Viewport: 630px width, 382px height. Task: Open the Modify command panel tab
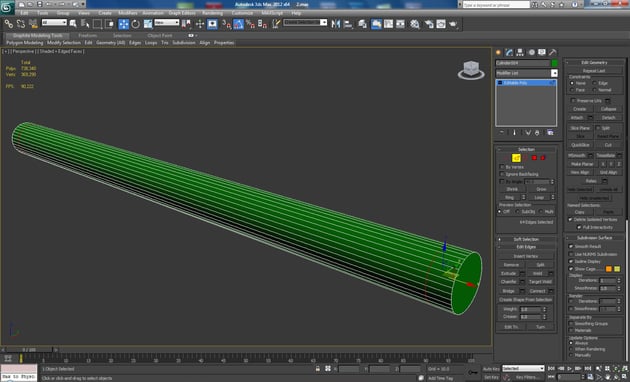(x=509, y=52)
